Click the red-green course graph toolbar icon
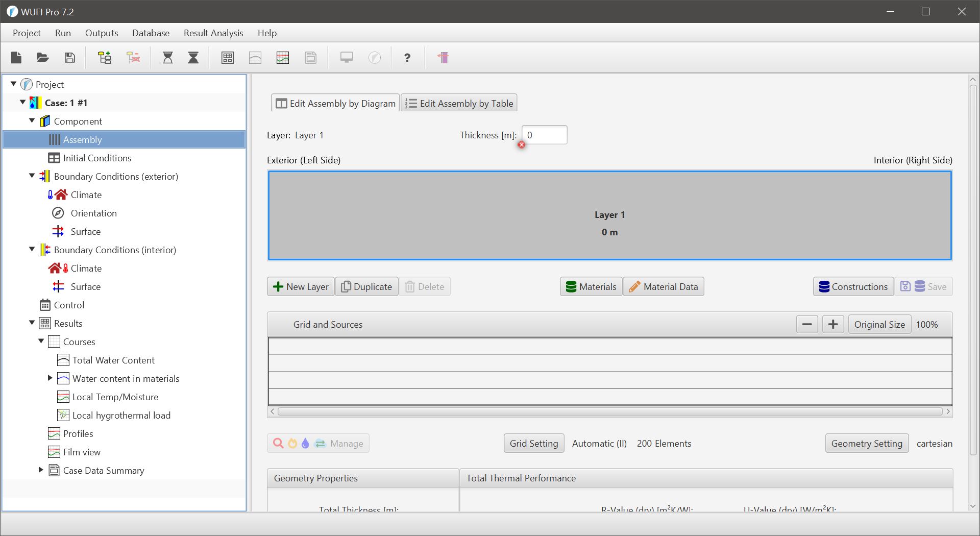 click(283, 58)
